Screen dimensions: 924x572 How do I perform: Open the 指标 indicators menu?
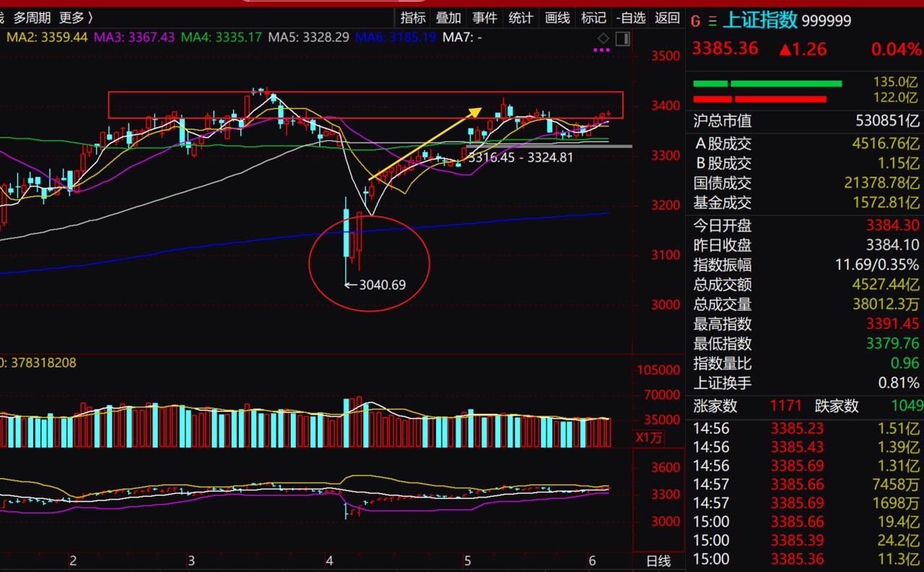tap(413, 18)
